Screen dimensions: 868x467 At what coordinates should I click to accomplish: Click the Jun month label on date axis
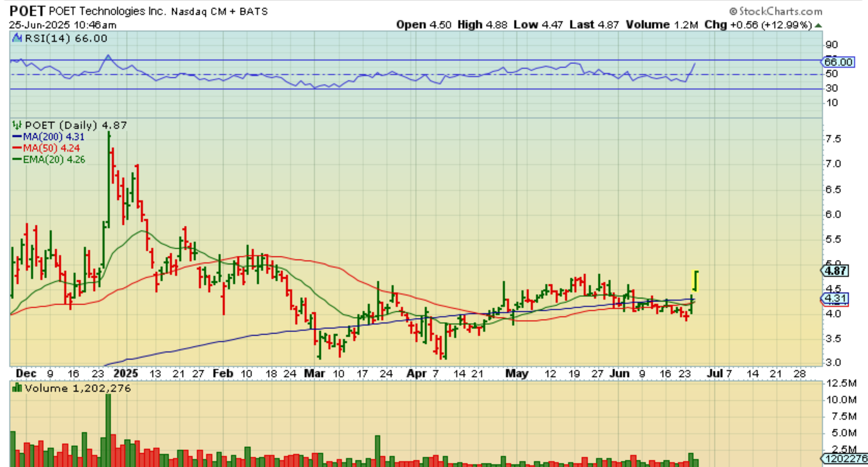(619, 373)
